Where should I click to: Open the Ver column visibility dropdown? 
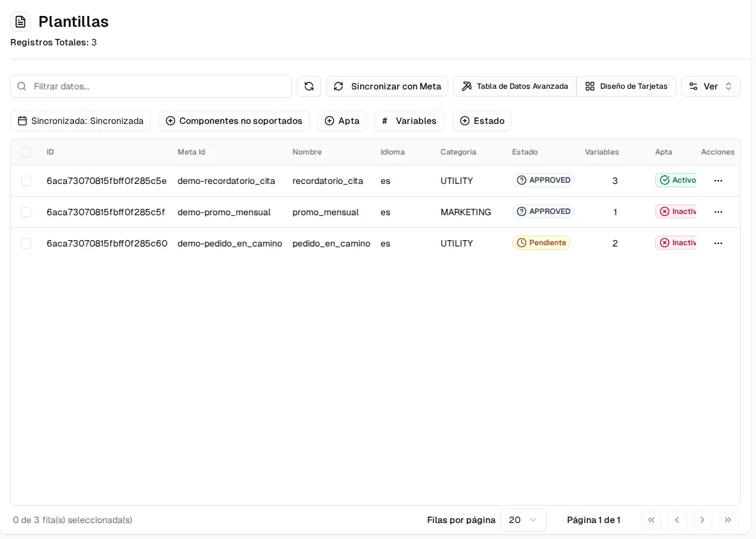tap(711, 86)
